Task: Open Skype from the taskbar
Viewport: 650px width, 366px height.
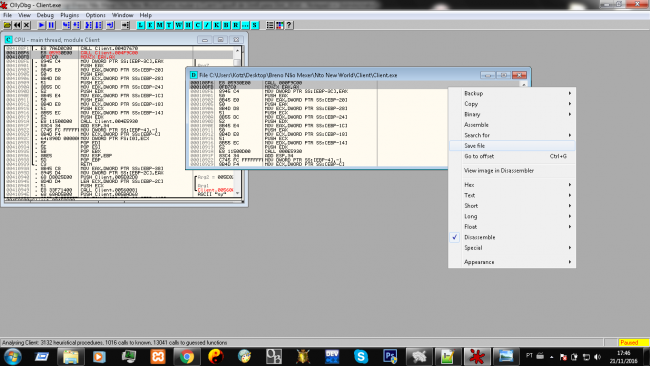Action: click(x=361, y=356)
